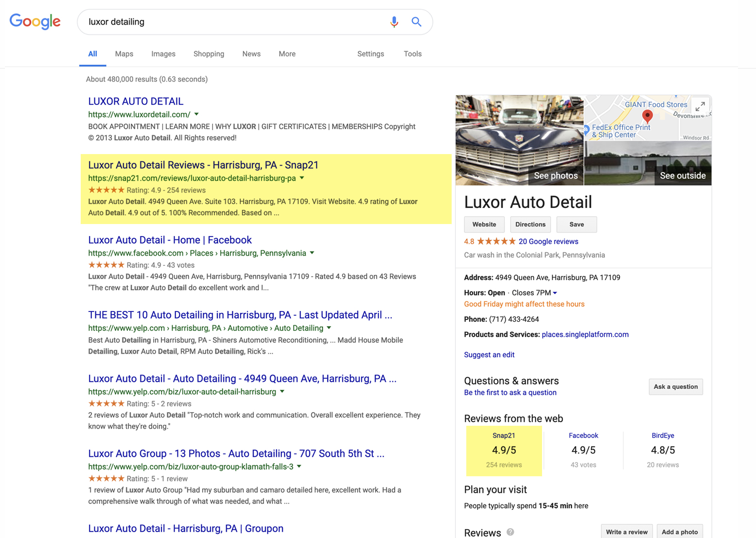Click the Website button
756x538 pixels.
(x=484, y=225)
